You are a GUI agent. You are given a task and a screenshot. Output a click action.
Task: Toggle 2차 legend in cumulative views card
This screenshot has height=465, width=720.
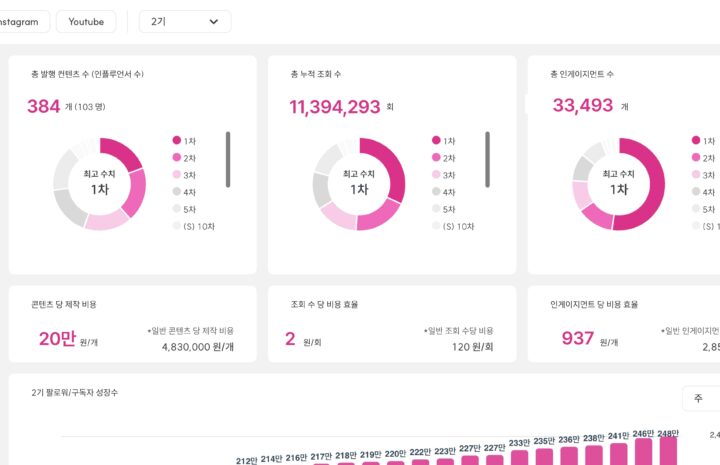pos(444,158)
